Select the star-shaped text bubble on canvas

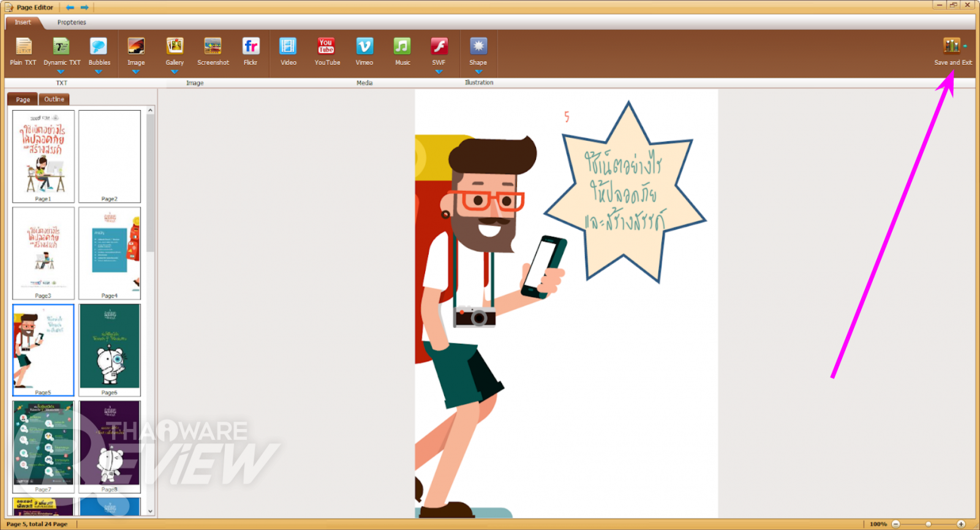(625, 192)
